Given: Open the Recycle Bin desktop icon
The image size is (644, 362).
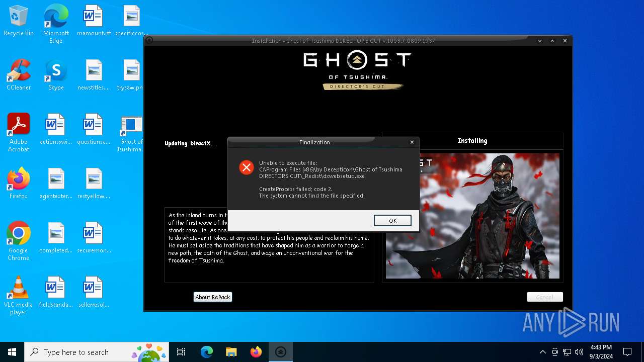Looking at the screenshot, I should (x=19, y=21).
